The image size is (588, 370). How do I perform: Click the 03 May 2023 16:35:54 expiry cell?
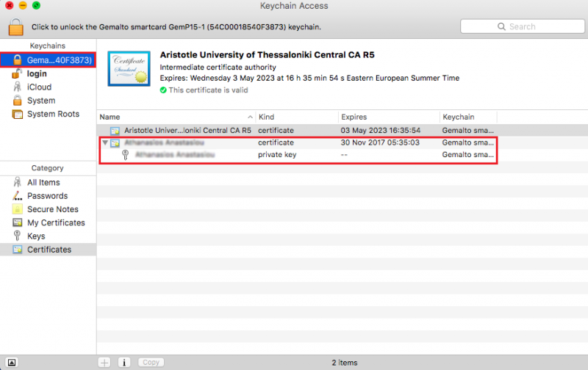tap(380, 131)
